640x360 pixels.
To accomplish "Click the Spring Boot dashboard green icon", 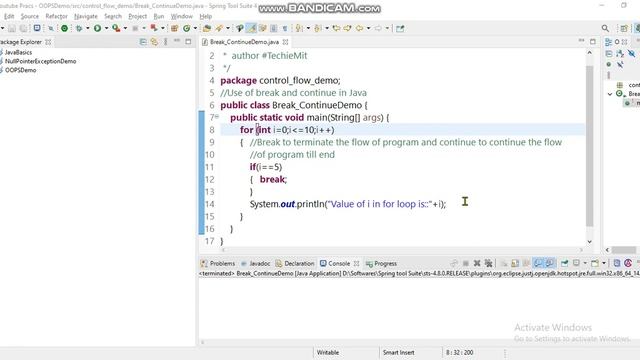I will click(x=64, y=28).
